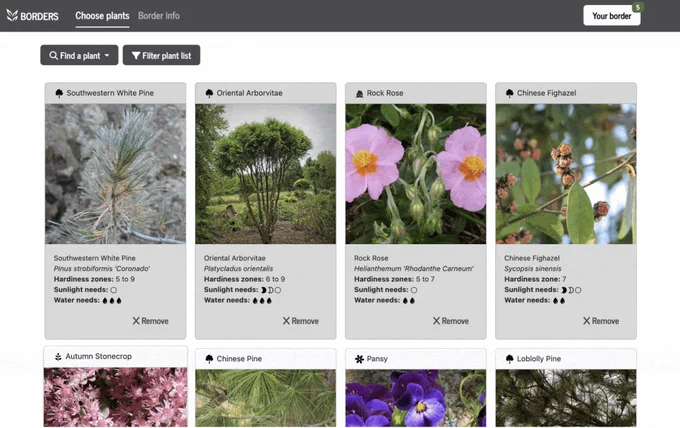680x428 pixels.
Task: Open the Chinese Pine photo
Action: (x=265, y=398)
